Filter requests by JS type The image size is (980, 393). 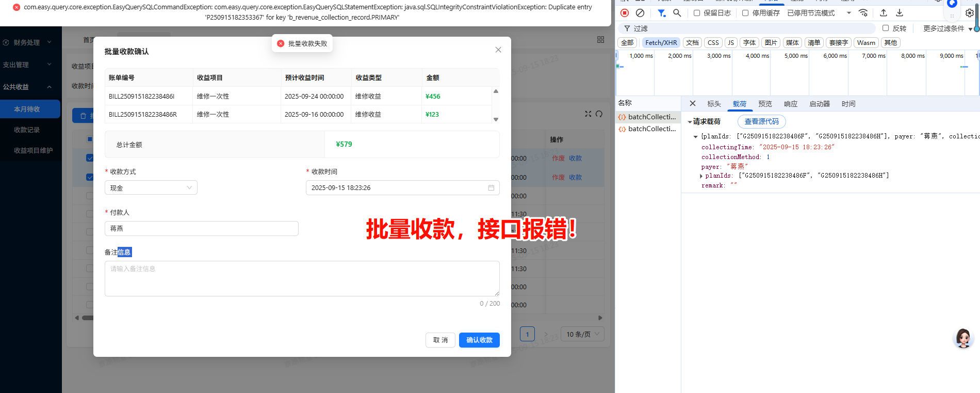731,43
